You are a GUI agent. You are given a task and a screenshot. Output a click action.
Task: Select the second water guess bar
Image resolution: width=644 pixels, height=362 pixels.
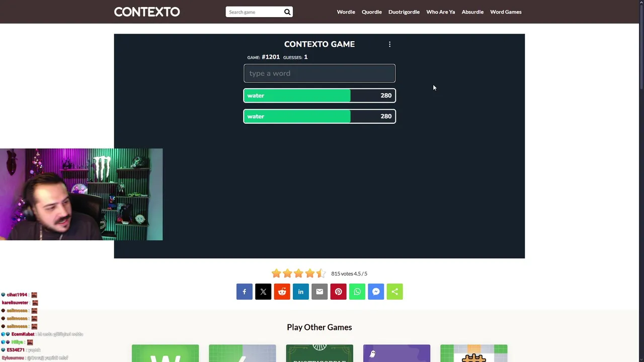click(319, 116)
